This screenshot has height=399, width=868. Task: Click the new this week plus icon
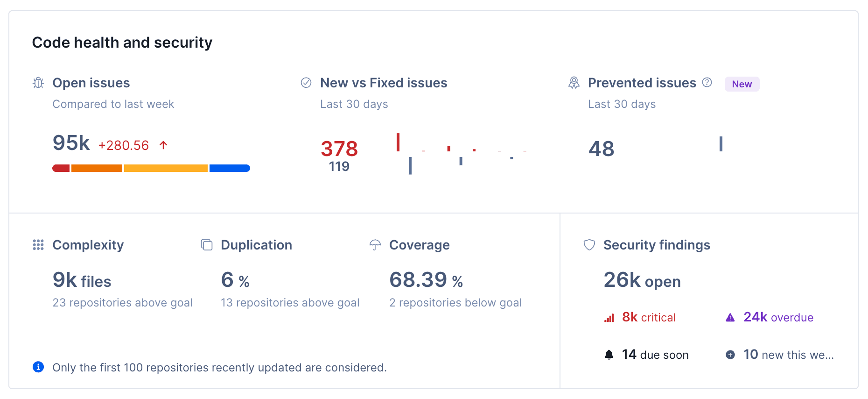729,355
